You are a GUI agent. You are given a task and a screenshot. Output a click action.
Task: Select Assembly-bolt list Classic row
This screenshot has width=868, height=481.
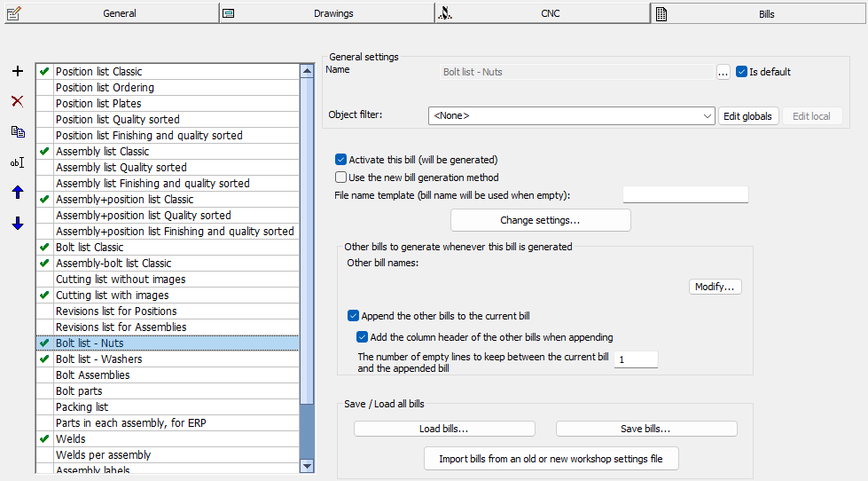[168, 263]
